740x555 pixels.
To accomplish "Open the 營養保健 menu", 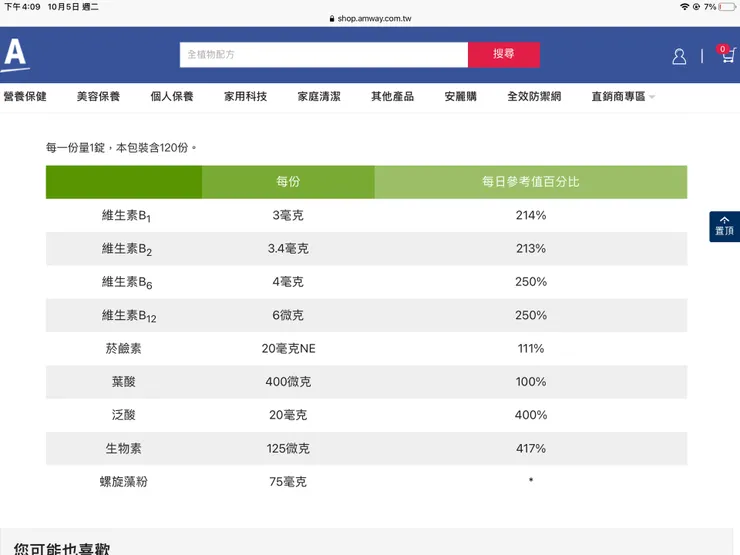I will pos(25,96).
